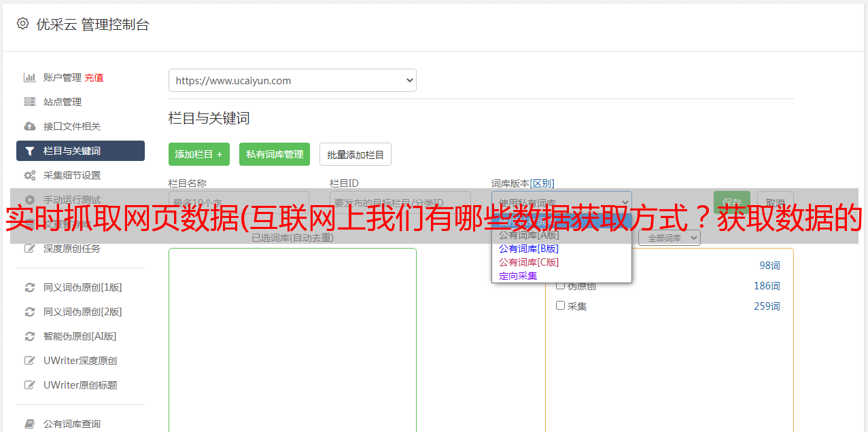Click the 98词 count
868x432 pixels.
769,266
